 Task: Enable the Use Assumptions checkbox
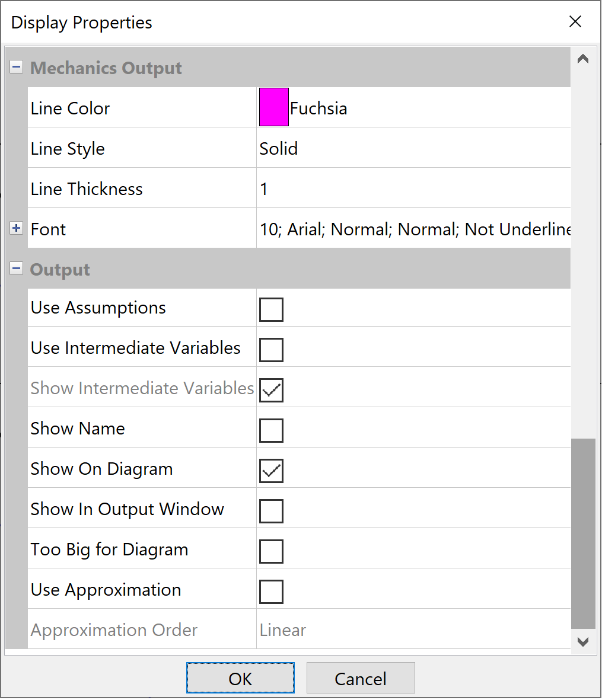click(271, 309)
